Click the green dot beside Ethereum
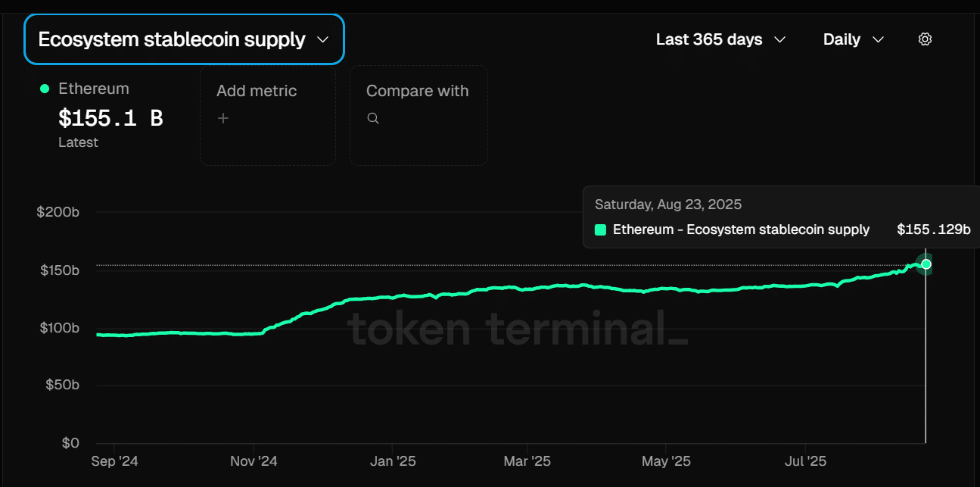The width and height of the screenshot is (980, 487). coord(45,89)
